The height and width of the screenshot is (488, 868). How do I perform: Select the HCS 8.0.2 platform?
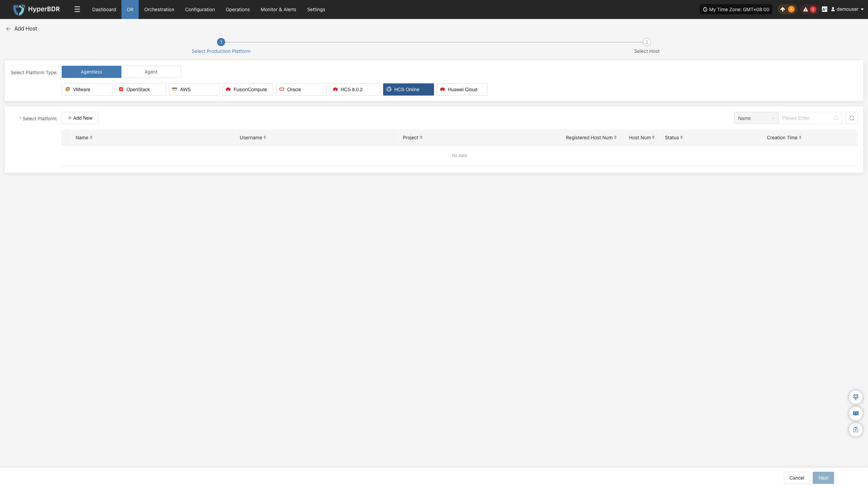click(x=355, y=89)
